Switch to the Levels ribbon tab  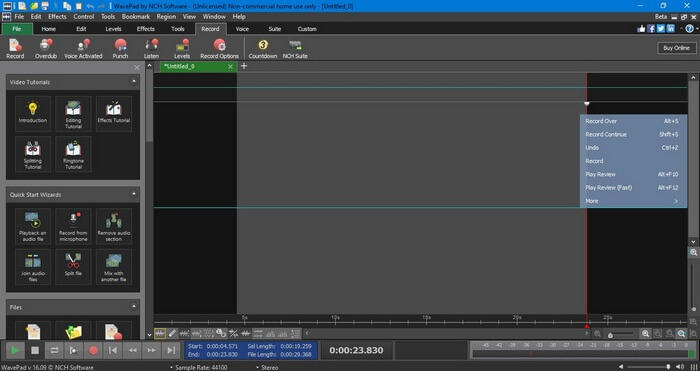click(x=113, y=29)
